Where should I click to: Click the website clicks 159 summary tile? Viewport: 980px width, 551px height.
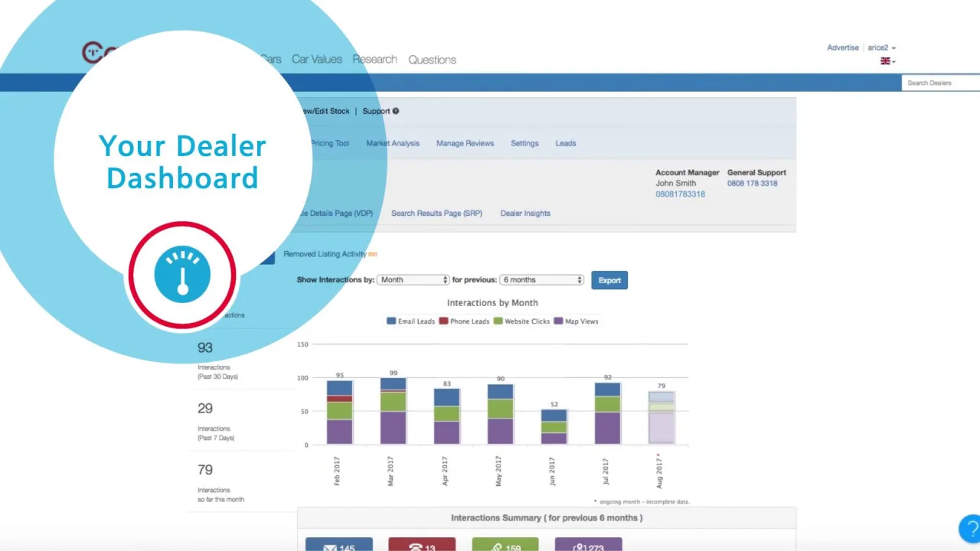pyautogui.click(x=505, y=545)
